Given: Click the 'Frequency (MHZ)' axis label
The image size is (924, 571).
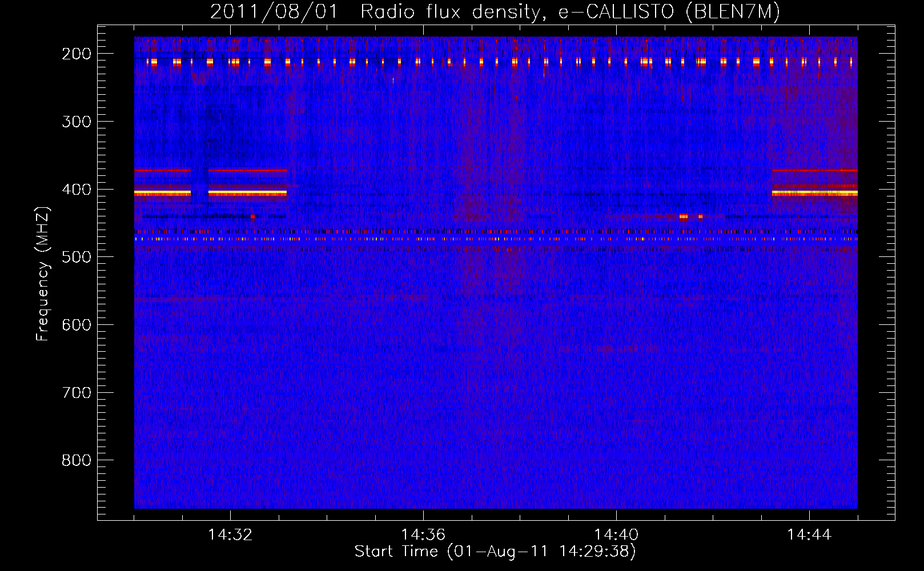Looking at the screenshot, I should coord(43,274).
